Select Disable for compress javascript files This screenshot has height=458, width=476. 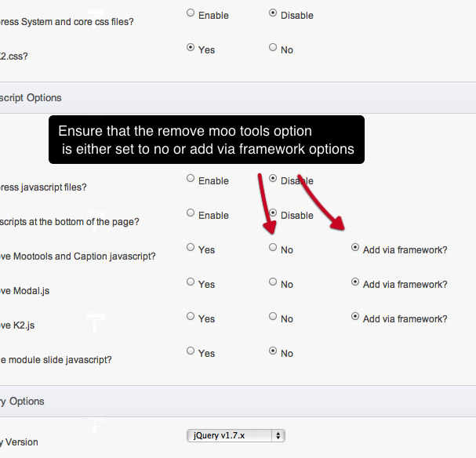click(x=273, y=178)
